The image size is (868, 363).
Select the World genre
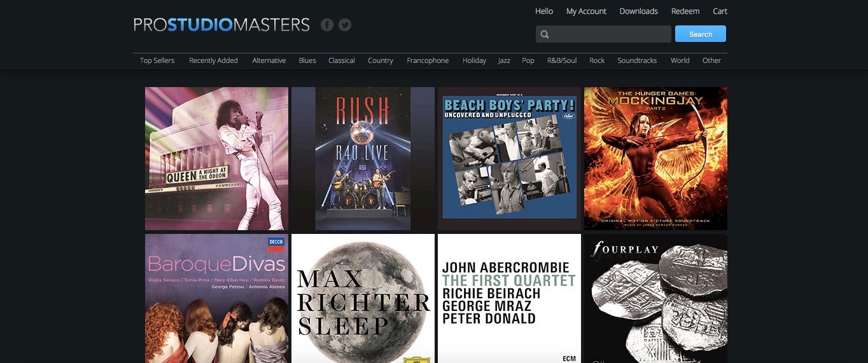tap(680, 60)
